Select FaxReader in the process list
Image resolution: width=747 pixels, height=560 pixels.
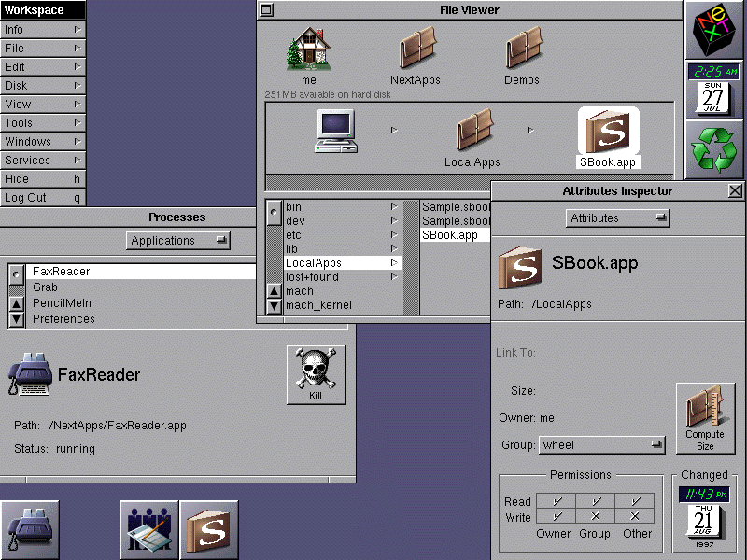point(141,272)
